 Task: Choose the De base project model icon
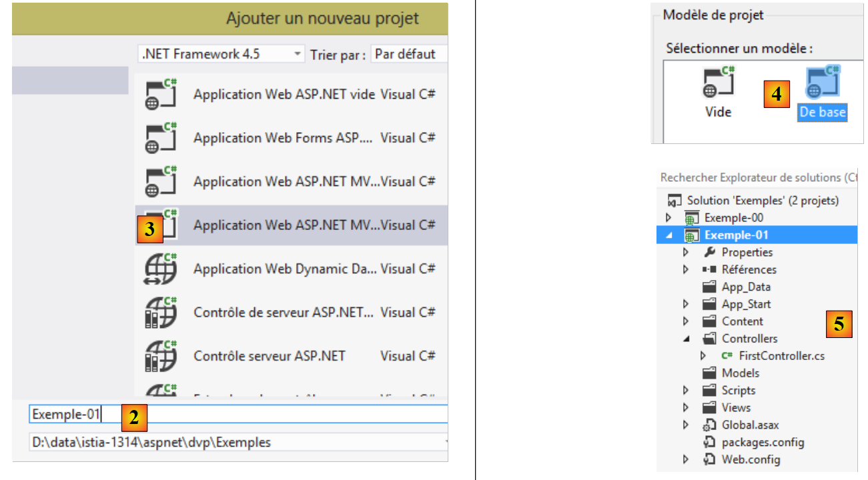pyautogui.click(x=822, y=83)
